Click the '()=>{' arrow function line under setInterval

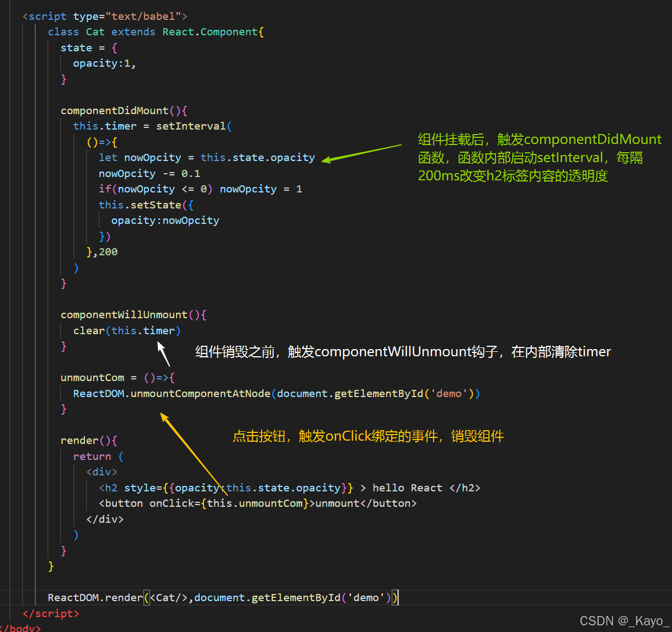[102, 142]
